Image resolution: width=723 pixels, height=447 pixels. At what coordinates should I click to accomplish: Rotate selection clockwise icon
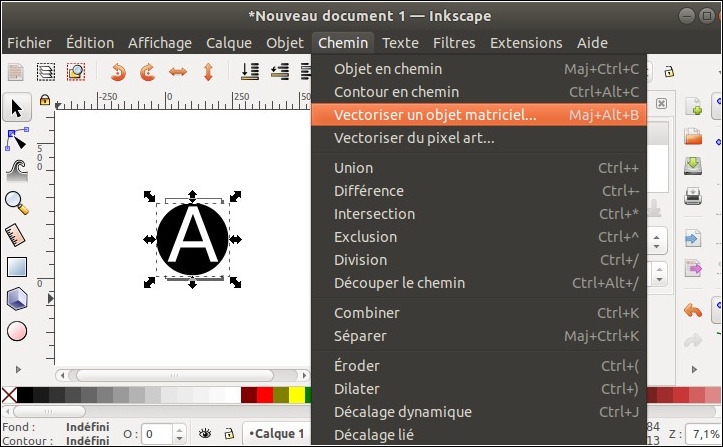pos(148,72)
